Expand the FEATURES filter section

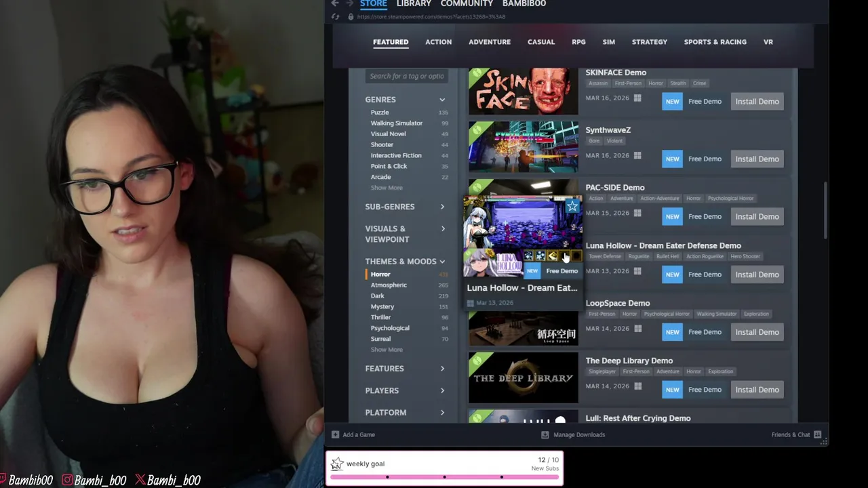tap(442, 369)
